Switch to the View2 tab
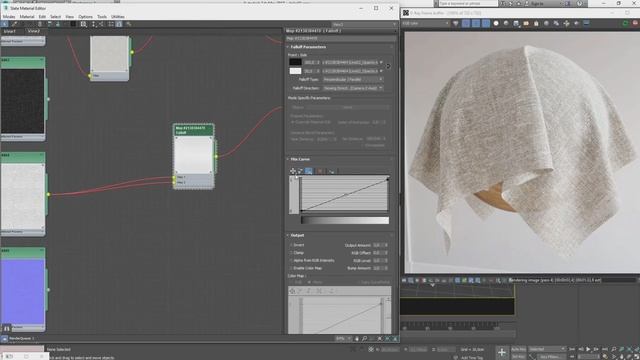 tap(33, 31)
